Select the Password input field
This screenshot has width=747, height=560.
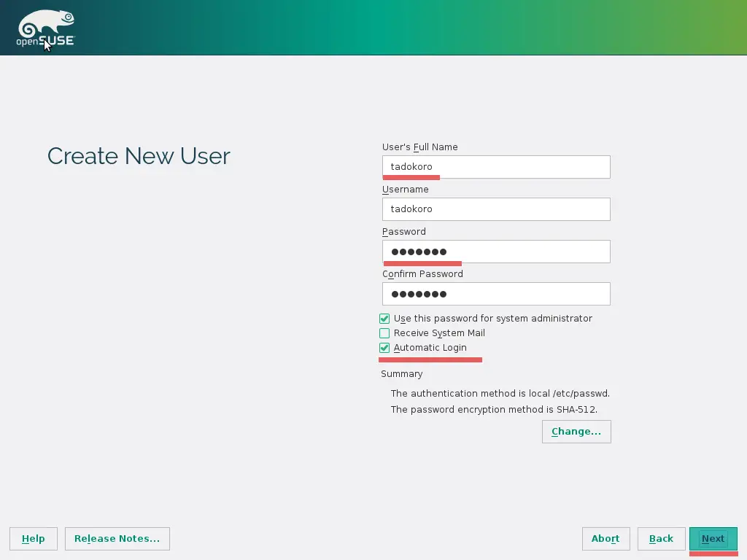[x=496, y=252]
